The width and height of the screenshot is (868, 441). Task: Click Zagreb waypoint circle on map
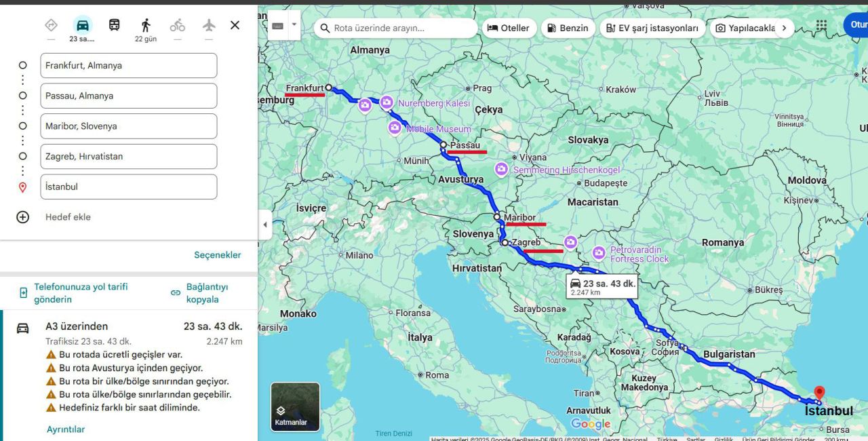point(505,242)
